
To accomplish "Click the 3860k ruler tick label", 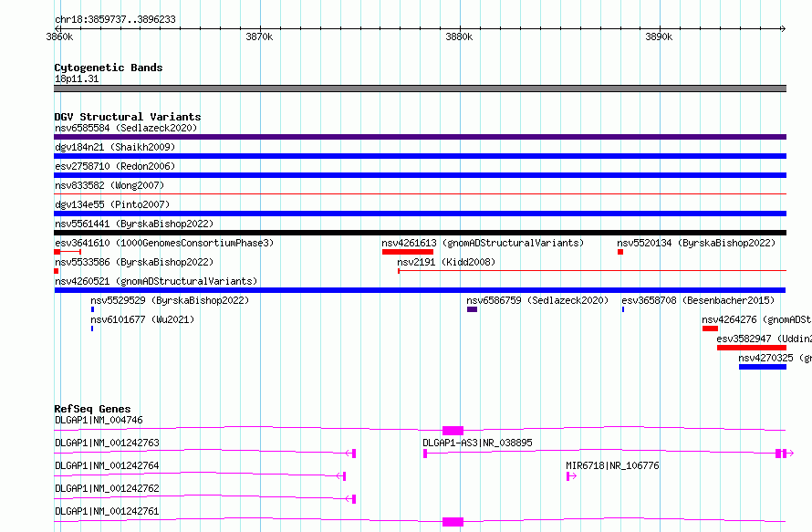I will (x=59, y=37).
